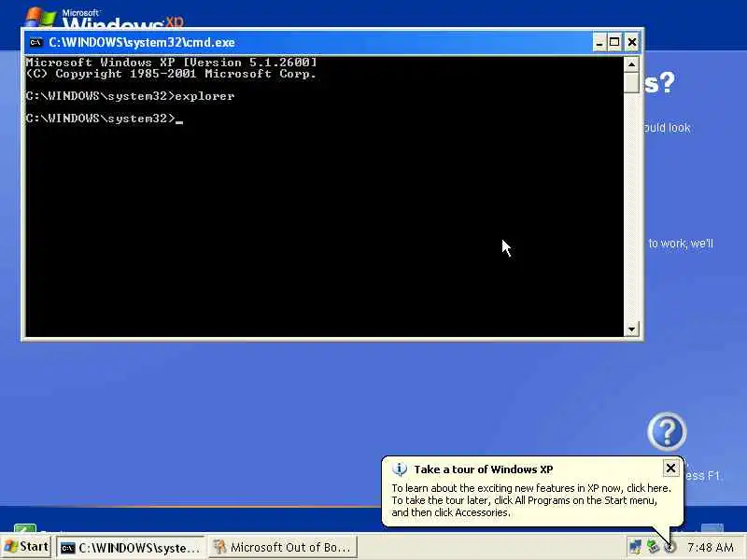
Task: Click the info icon in the tour balloon
Action: tap(400, 469)
